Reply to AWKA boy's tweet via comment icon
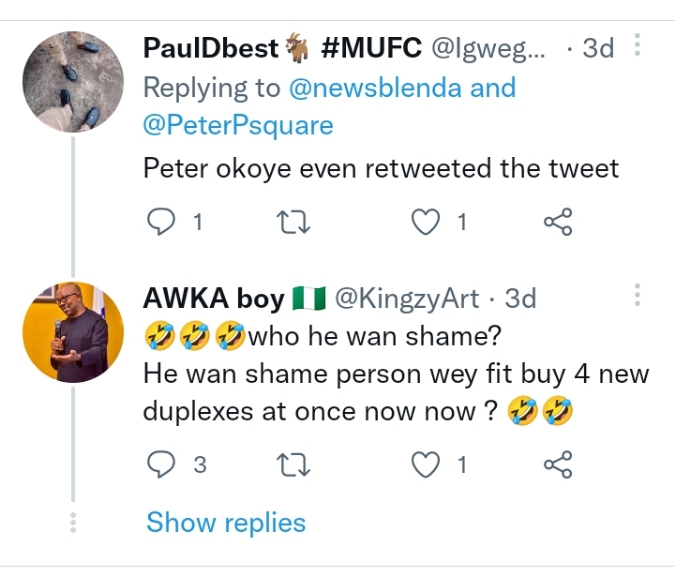Image resolution: width=675 pixels, height=568 pixels. click(x=161, y=463)
